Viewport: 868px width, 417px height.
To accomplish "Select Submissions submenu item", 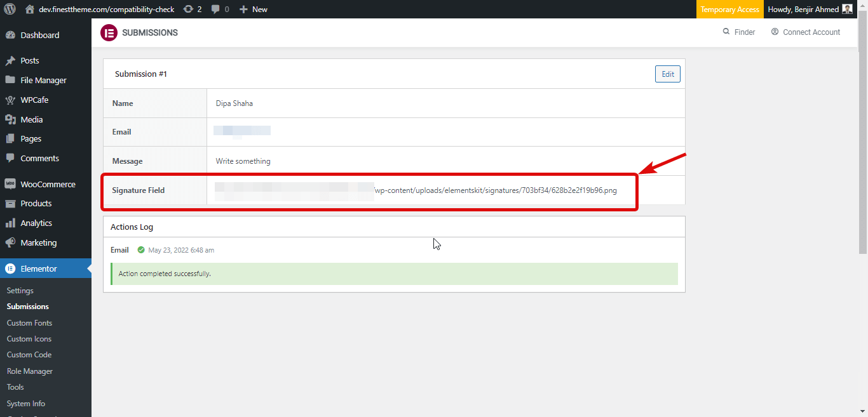I will coord(28,307).
